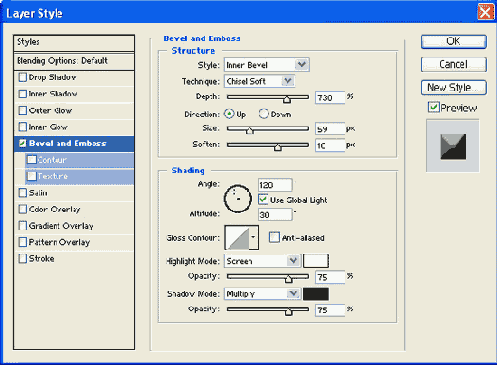The width and height of the screenshot is (497, 365).
Task: Click the Gloss Contour curve thumbnail
Action: pos(237,238)
